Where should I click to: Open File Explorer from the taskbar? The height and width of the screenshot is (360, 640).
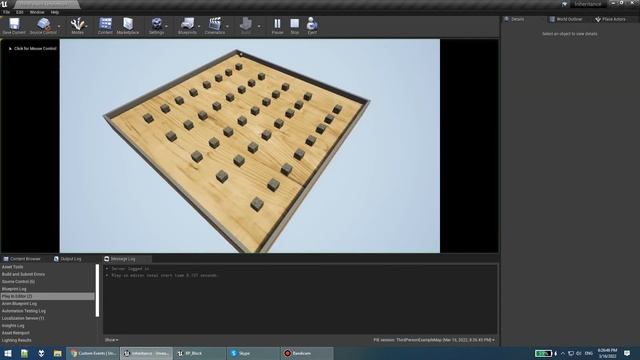pos(58,353)
